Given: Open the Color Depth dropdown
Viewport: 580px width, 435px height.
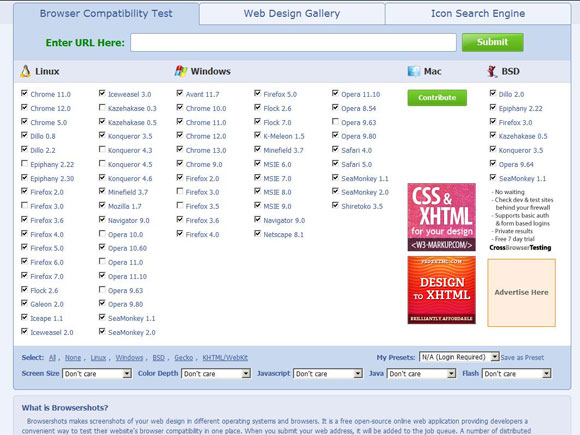Looking at the screenshot, I should click(216, 374).
